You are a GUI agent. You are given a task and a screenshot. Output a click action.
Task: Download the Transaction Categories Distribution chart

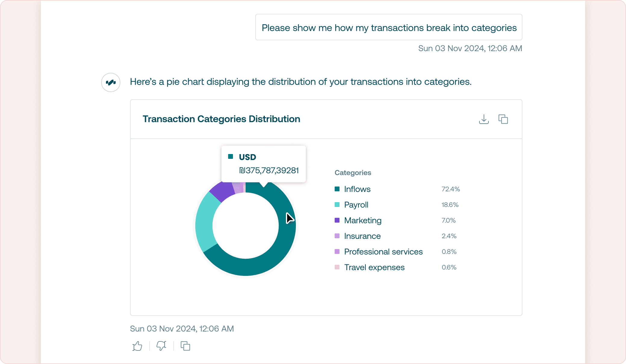[484, 119]
